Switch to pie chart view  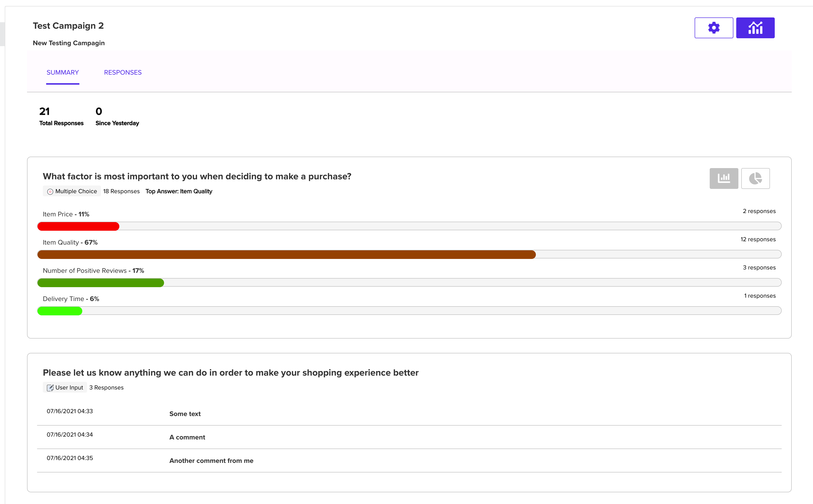pos(755,178)
